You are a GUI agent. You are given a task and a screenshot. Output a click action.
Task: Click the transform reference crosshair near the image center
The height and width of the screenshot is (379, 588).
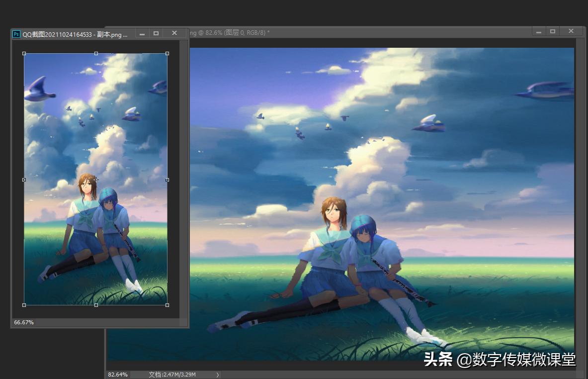pyautogui.click(x=96, y=180)
